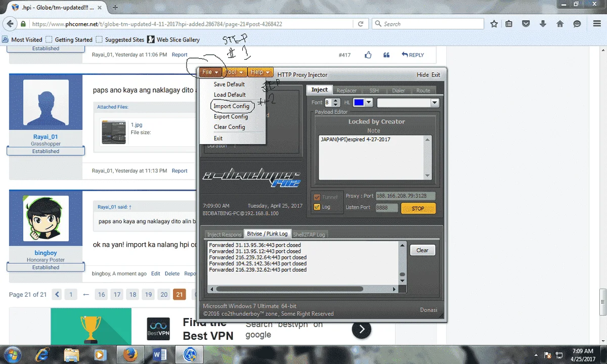Choose Load Default in File menu

(x=230, y=95)
